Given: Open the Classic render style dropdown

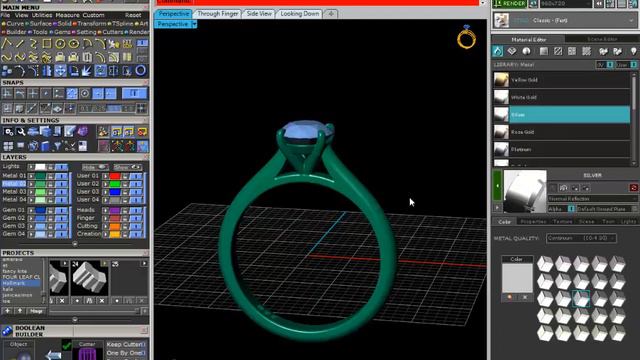Looking at the screenshot, I should pyautogui.click(x=564, y=20).
